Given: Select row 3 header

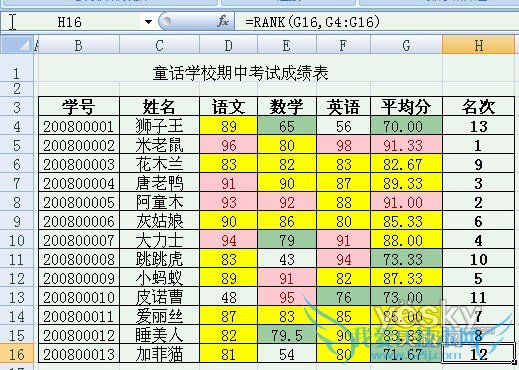Looking at the screenshot, I should (17, 107).
